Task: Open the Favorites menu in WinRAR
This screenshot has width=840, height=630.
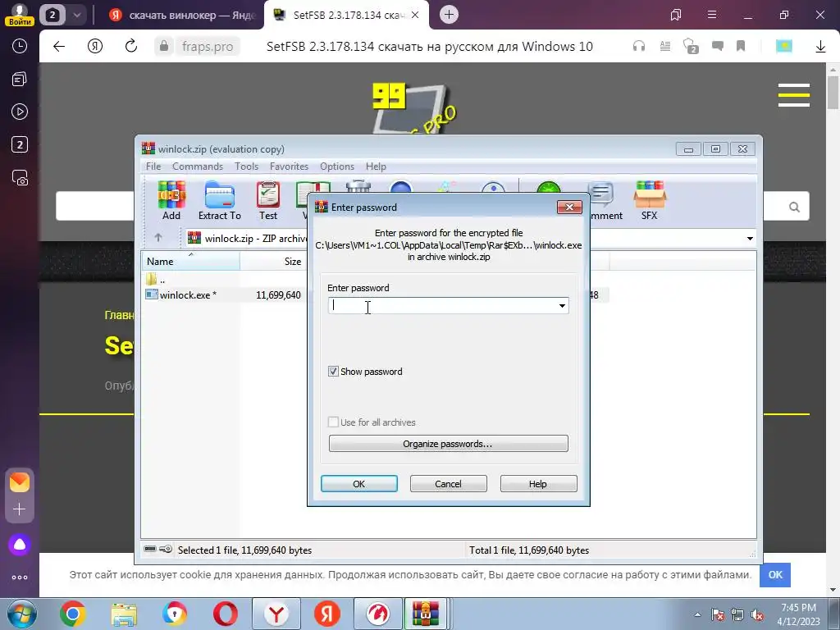Action: 289,167
